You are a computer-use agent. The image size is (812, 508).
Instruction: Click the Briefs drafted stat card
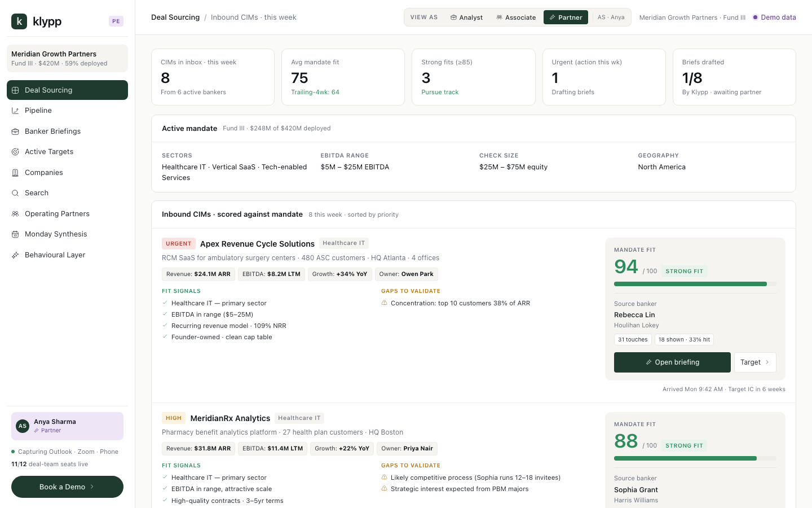tap(734, 77)
